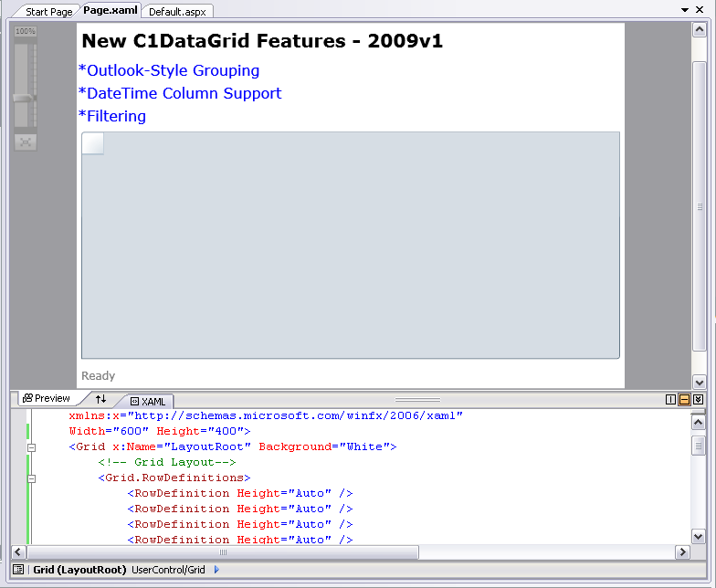The width and height of the screenshot is (716, 588).
Task: Click horizontal scrollbar left arrow
Action: [18, 551]
